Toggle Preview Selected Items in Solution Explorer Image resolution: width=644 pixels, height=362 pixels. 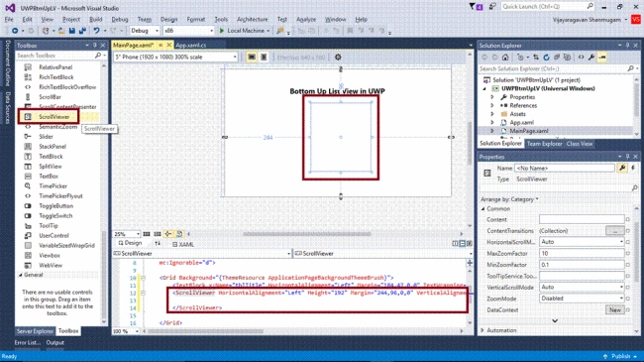602,58
